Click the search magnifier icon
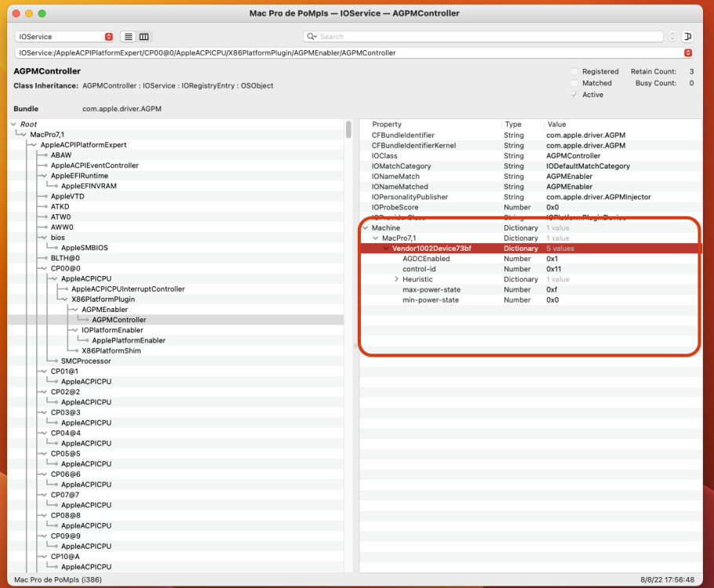 coord(311,36)
